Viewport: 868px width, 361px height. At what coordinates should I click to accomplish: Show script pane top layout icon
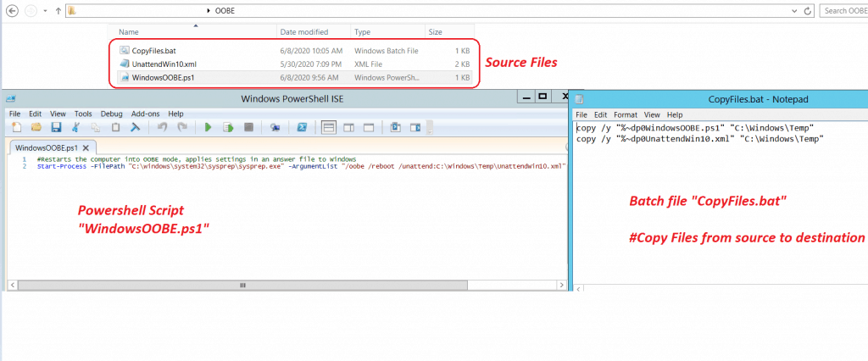pyautogui.click(x=329, y=127)
